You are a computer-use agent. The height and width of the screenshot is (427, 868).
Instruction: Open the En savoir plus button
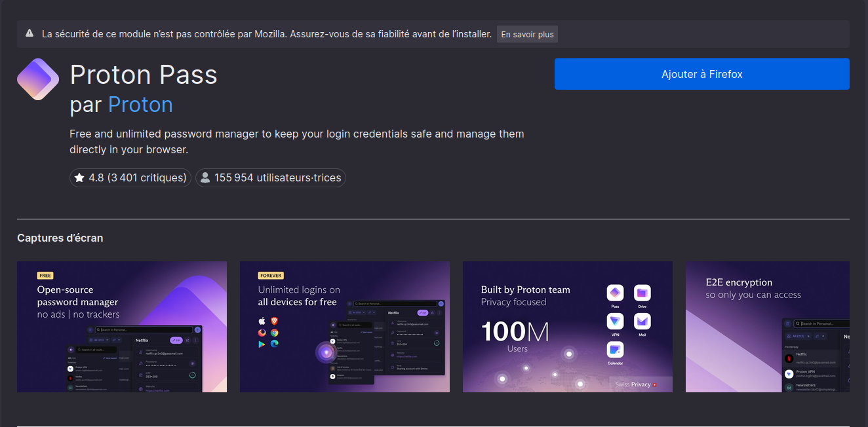[527, 34]
